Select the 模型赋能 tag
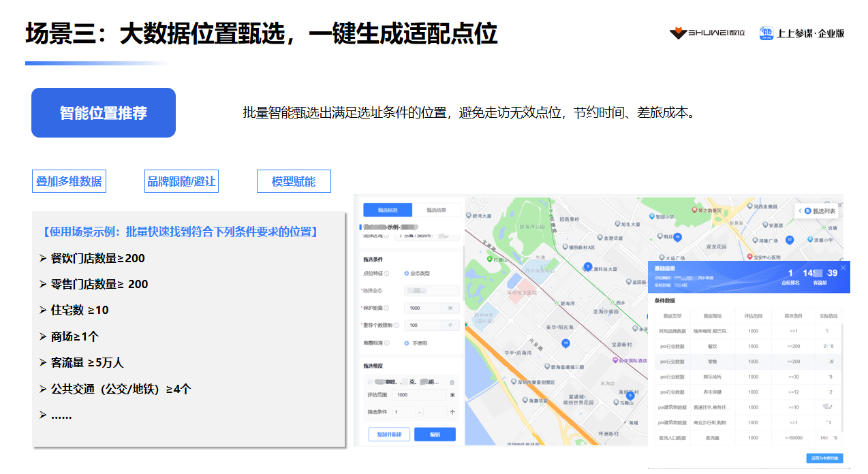This screenshot has width=868, height=474. (294, 181)
